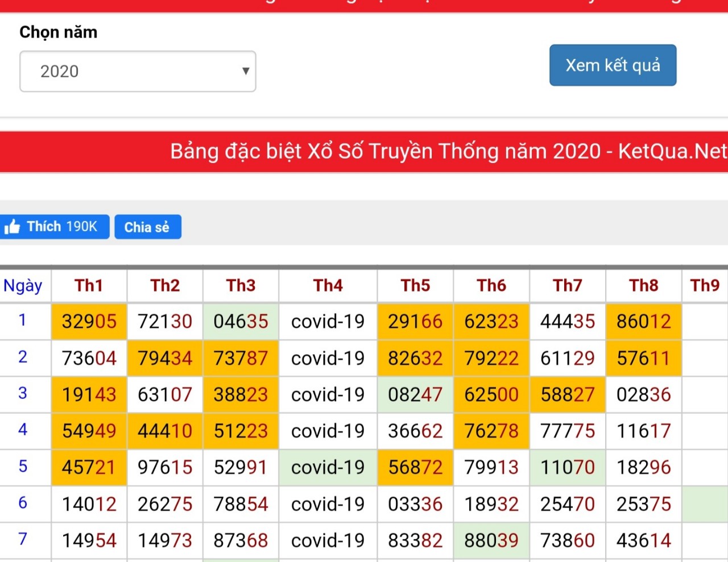Click cell 62500 in Th6

coord(491,394)
